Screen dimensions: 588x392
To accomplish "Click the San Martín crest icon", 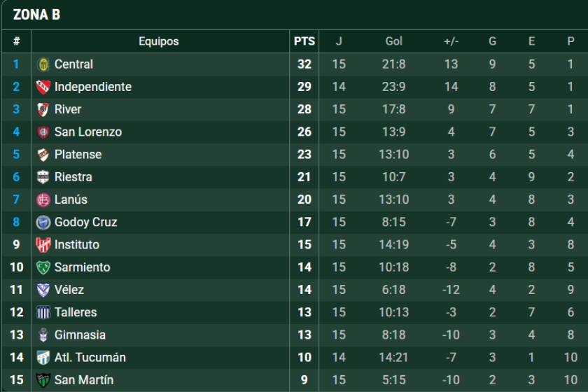I will tap(43, 380).
